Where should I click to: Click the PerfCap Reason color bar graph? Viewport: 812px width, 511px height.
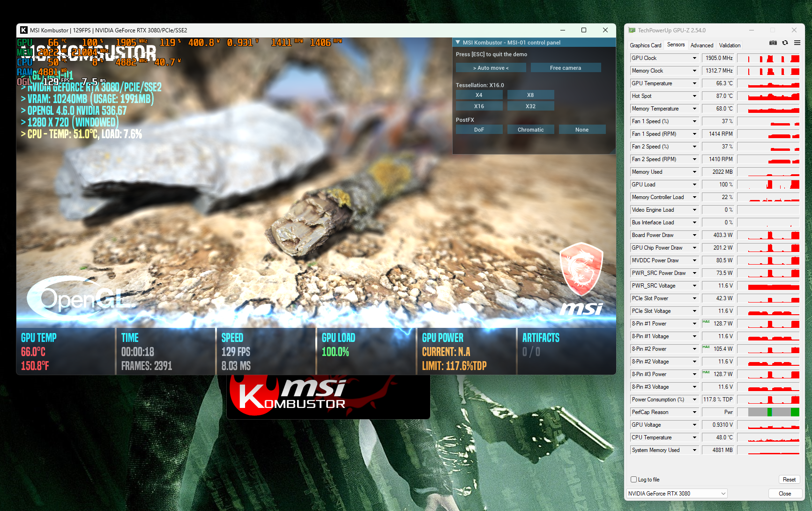(768, 412)
